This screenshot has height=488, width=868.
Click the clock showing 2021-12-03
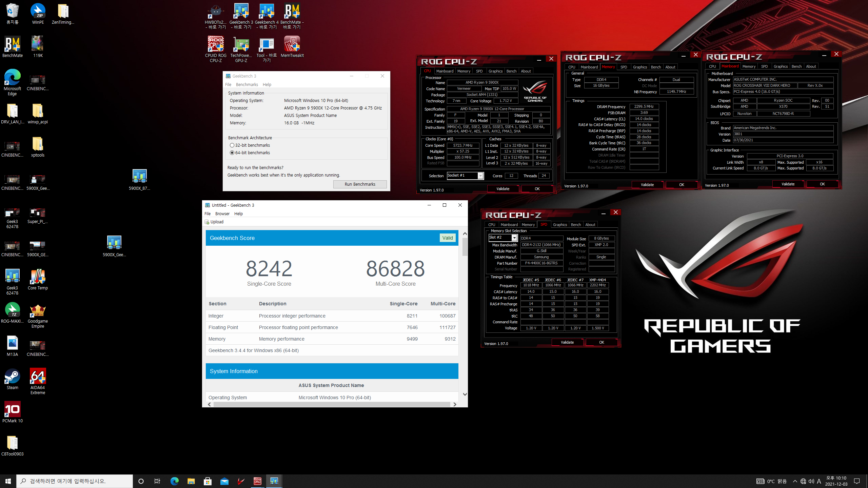[x=836, y=481]
